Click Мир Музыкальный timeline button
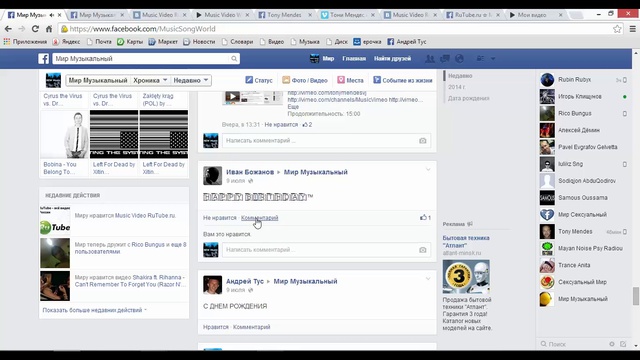Viewport: 640px width, 360px height. [x=98, y=80]
